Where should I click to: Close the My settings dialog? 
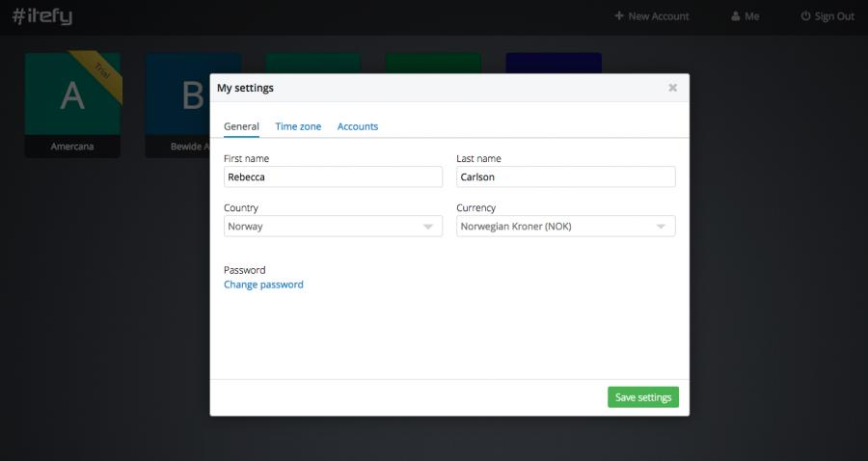(x=672, y=88)
